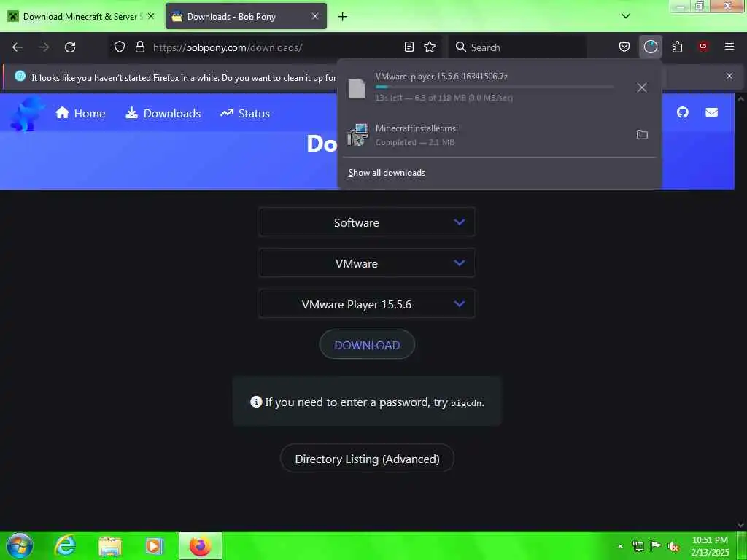
Task: Reload the page with the refresh icon
Action: [70, 47]
